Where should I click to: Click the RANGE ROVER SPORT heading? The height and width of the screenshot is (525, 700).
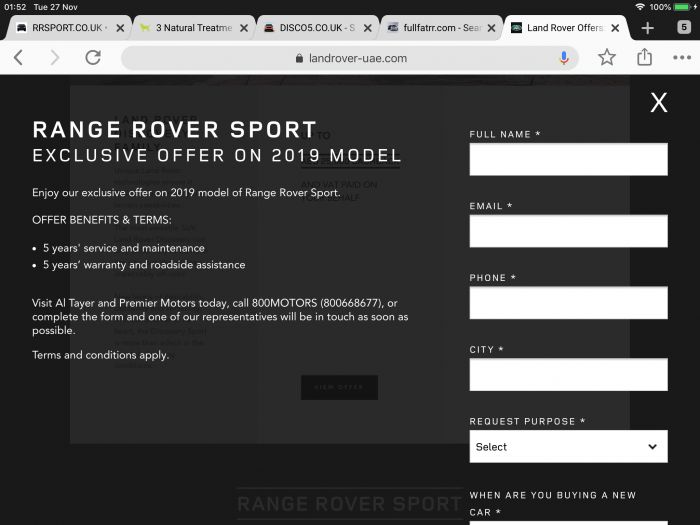pyautogui.click(x=175, y=129)
